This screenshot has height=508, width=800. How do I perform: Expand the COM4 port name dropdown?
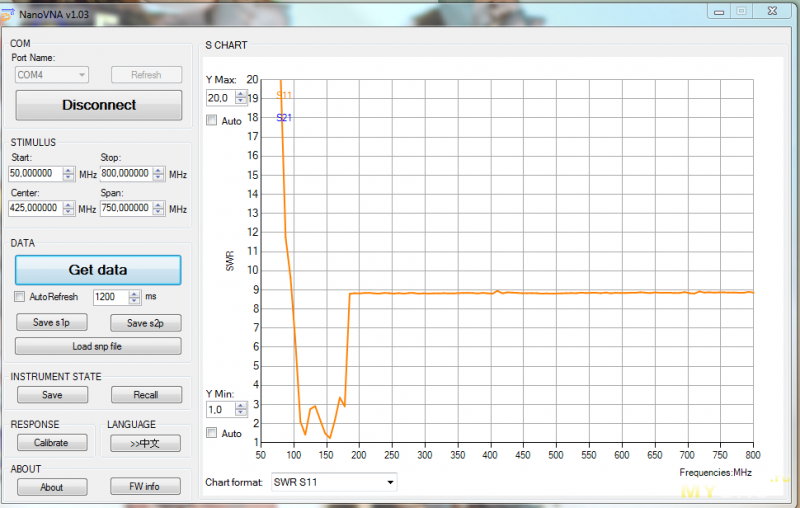pyautogui.click(x=52, y=75)
